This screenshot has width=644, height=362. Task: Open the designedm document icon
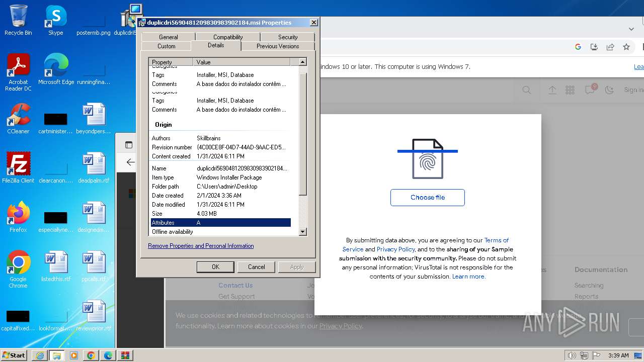pos(94,217)
